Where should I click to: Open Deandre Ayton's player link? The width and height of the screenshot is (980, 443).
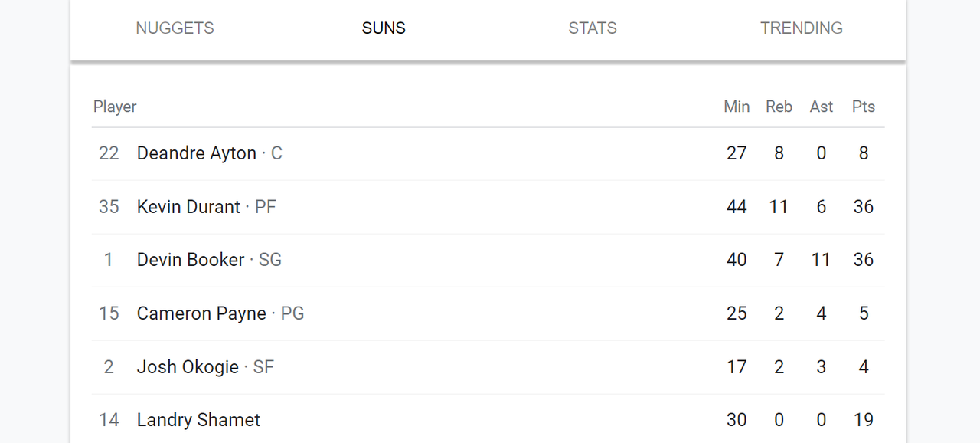pos(197,153)
